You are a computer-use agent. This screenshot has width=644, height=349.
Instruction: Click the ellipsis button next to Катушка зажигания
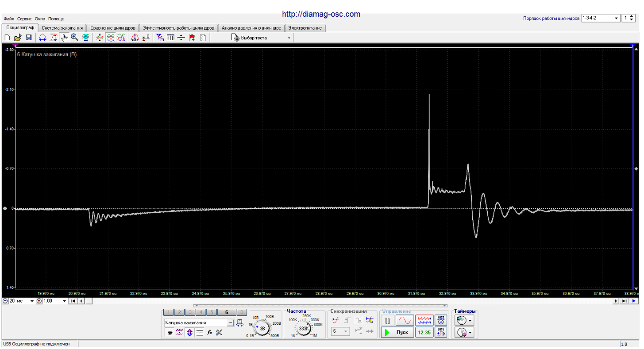[231, 323]
